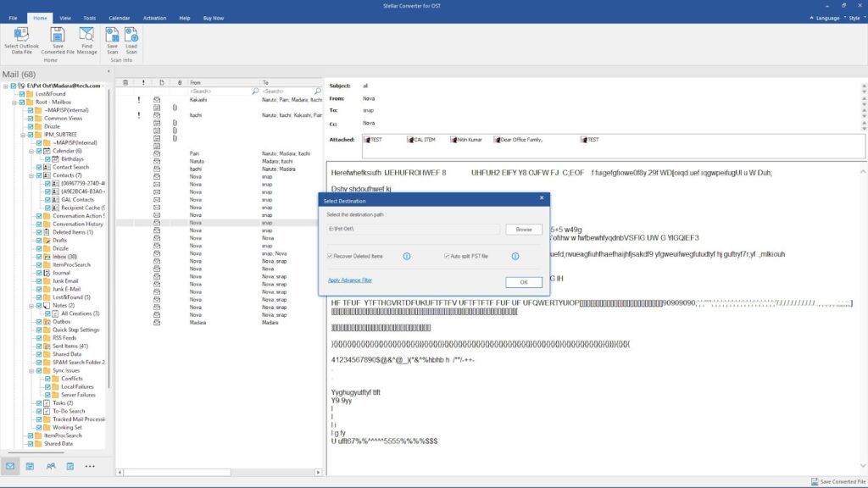The width and height of the screenshot is (868, 488).
Task: Open the Find Message tool
Action: click(86, 35)
